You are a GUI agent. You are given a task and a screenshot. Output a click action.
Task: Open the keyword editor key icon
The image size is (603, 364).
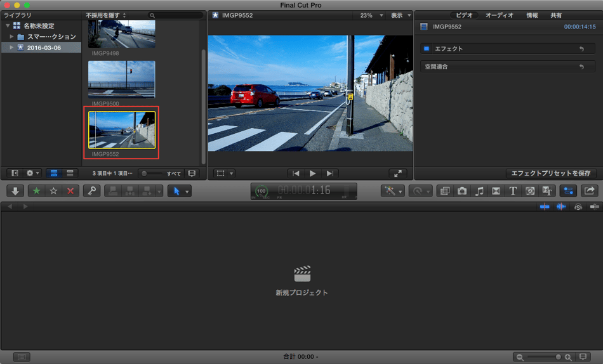coord(91,191)
